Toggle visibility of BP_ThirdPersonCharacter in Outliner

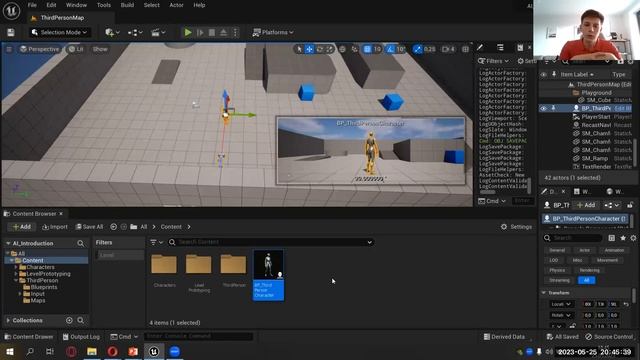(x=543, y=108)
